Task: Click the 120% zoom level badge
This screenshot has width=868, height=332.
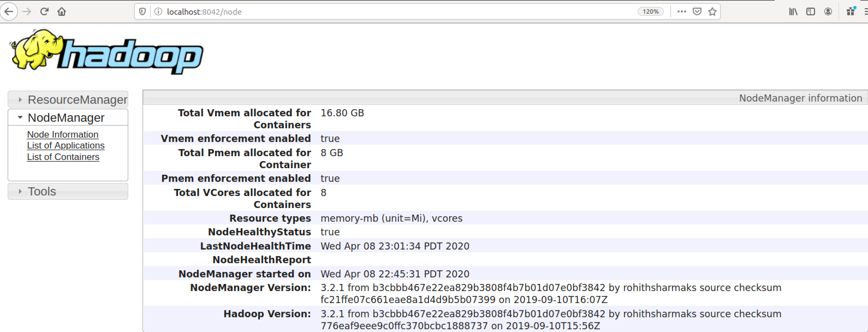Action: point(650,12)
